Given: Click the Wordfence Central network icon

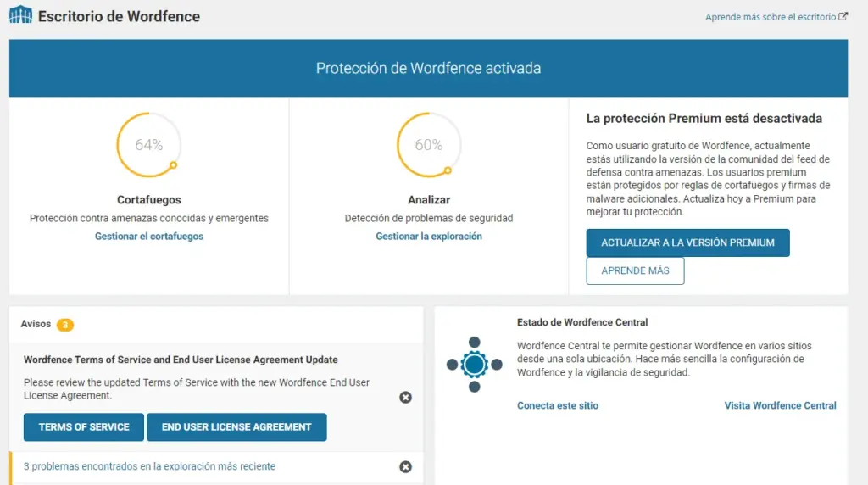Looking at the screenshot, I should (474, 365).
